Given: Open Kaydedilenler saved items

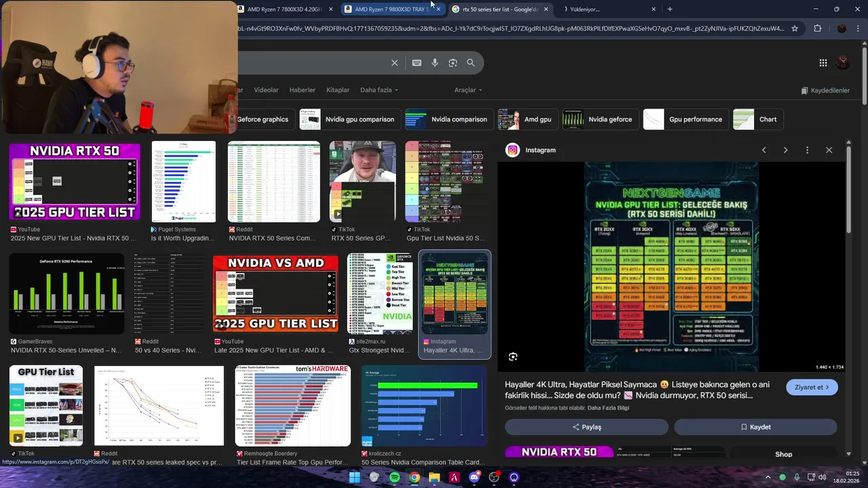Looking at the screenshot, I should (825, 90).
